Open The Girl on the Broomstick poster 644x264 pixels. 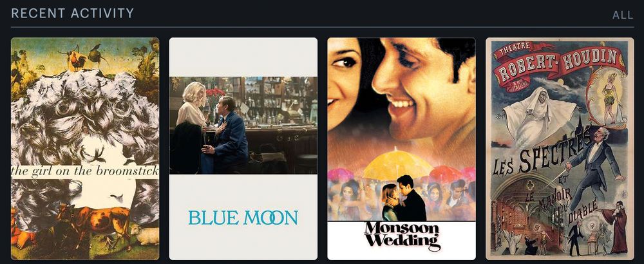pos(85,149)
